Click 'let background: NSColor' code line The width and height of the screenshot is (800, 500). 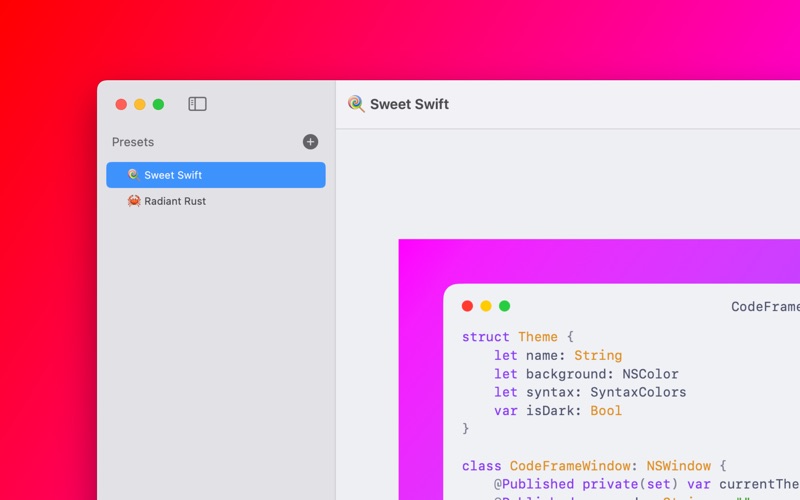click(x=586, y=374)
